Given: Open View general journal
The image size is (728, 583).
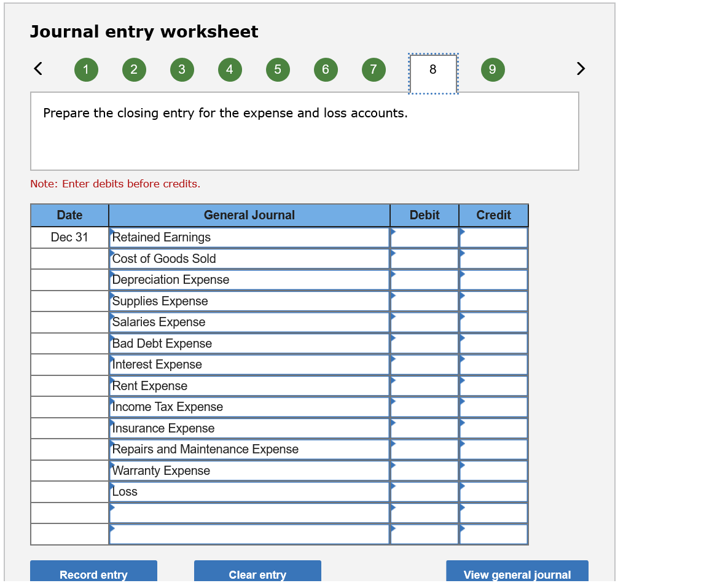Looking at the screenshot, I should (x=517, y=572).
